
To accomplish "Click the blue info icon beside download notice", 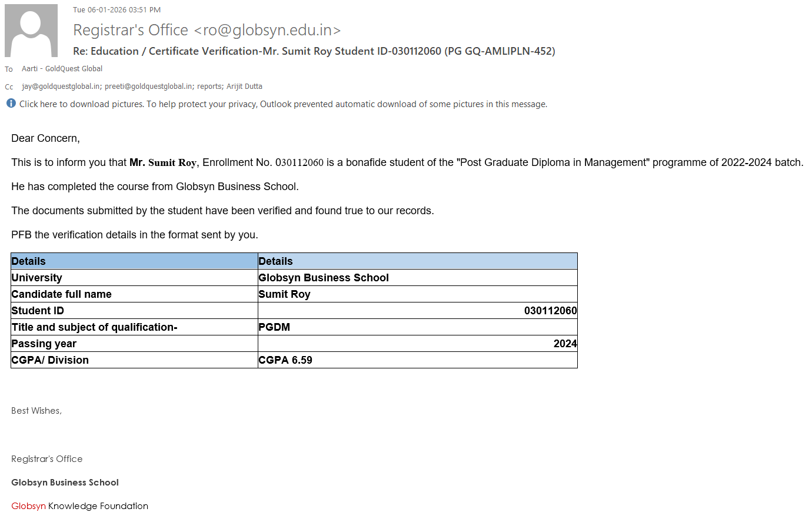I will 11,104.
